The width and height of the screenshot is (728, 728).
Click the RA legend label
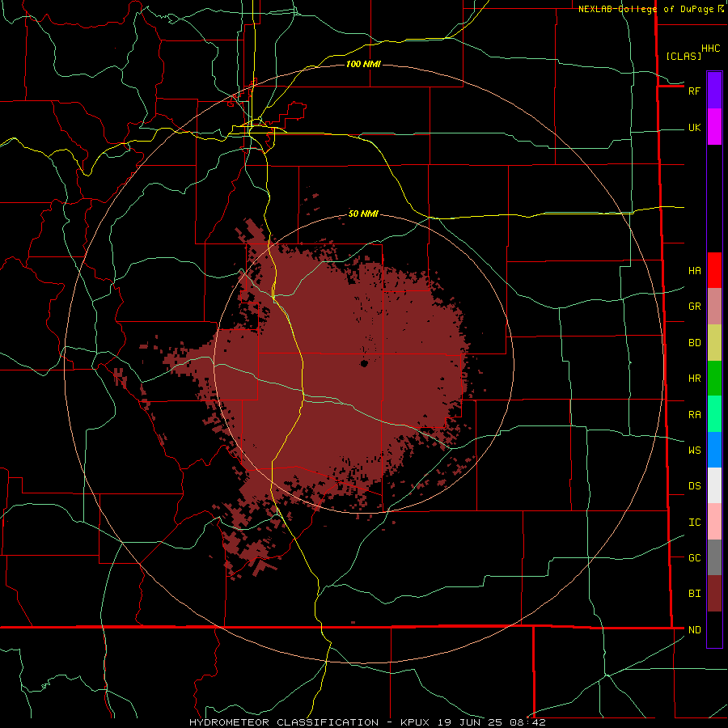pyautogui.click(x=694, y=415)
